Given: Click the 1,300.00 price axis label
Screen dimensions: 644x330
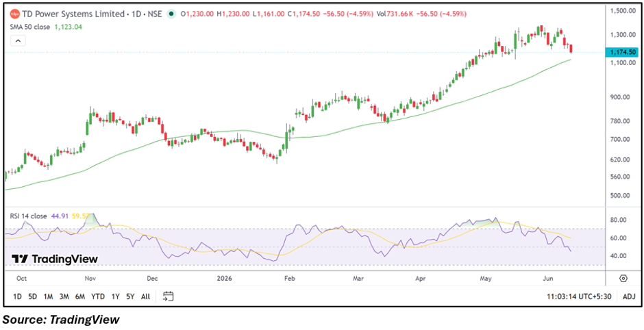Looking at the screenshot, I should pos(622,34).
